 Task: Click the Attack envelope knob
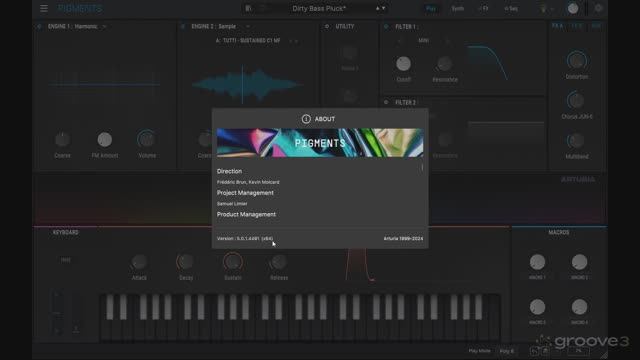click(139, 262)
